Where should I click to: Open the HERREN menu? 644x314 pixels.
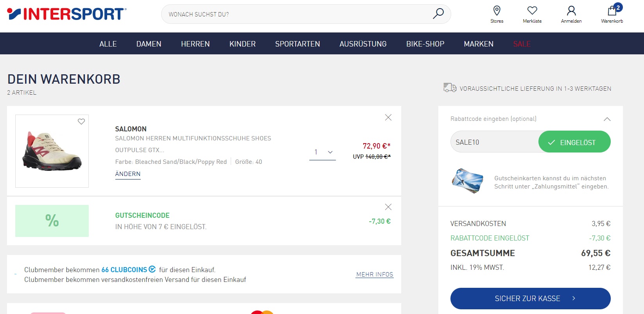click(x=196, y=44)
